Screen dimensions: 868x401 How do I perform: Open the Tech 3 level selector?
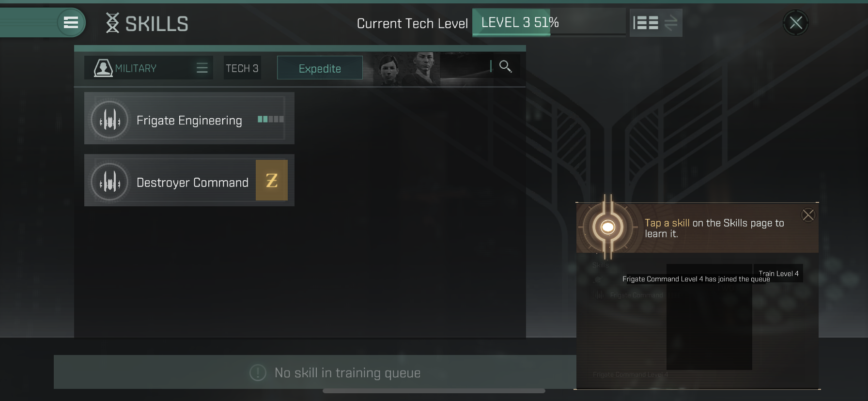(x=242, y=68)
